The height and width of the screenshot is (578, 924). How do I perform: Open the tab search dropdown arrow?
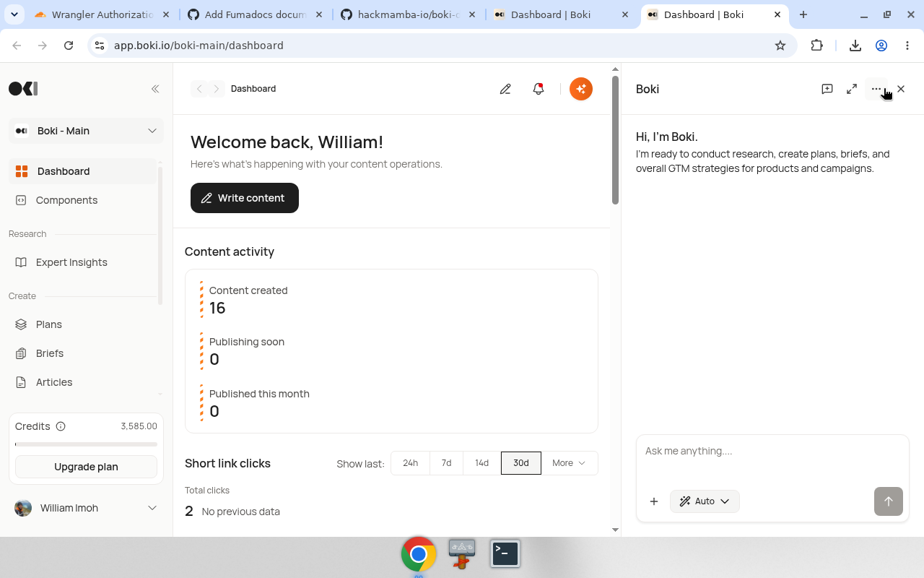14,14
